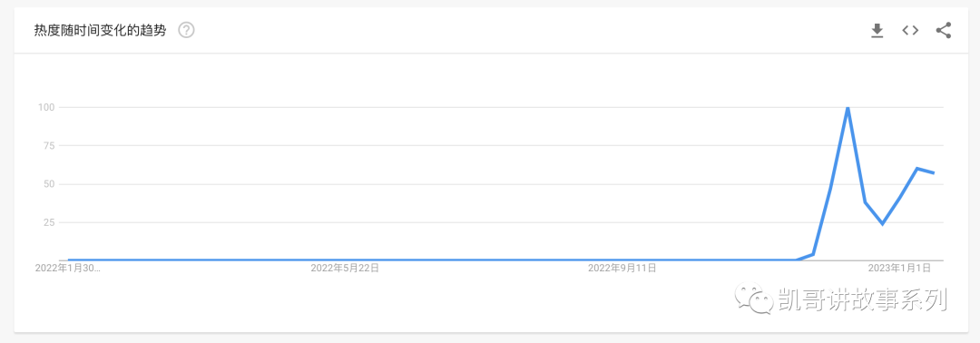Click the 100 label on the y-axis
This screenshot has height=343, width=980.
point(47,107)
